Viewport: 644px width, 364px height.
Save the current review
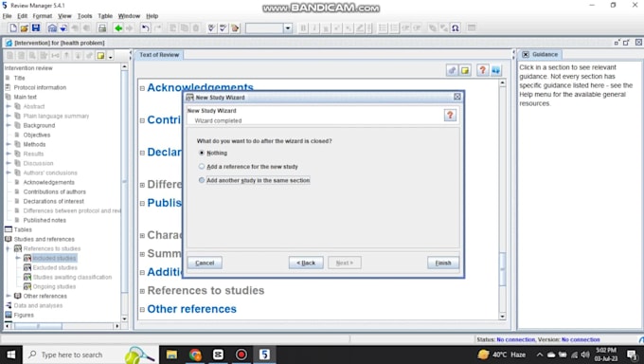click(36, 28)
